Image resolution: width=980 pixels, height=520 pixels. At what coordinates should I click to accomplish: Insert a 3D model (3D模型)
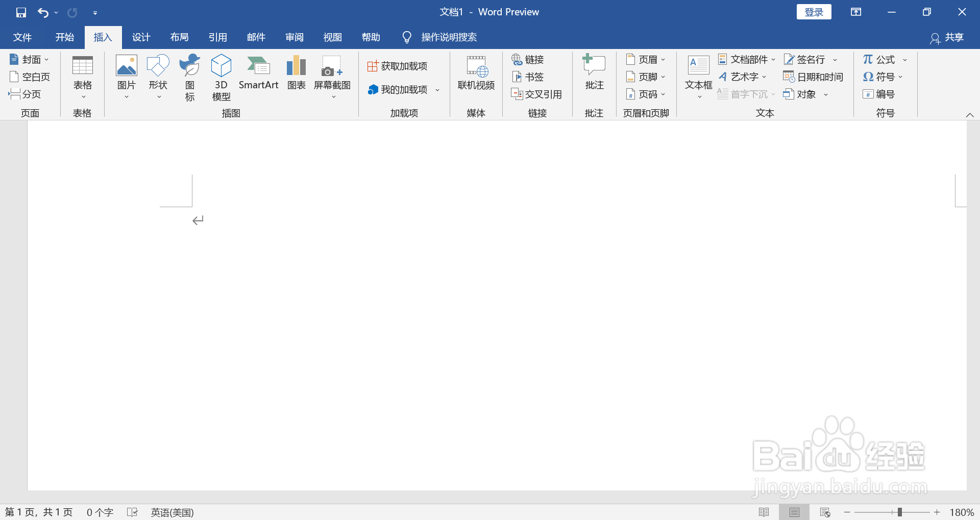coord(221,78)
